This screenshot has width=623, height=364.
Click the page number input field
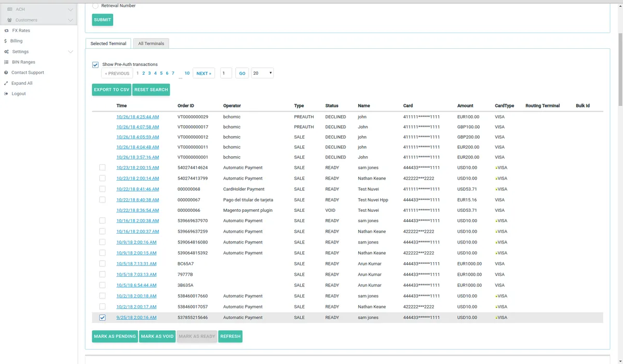click(x=226, y=74)
